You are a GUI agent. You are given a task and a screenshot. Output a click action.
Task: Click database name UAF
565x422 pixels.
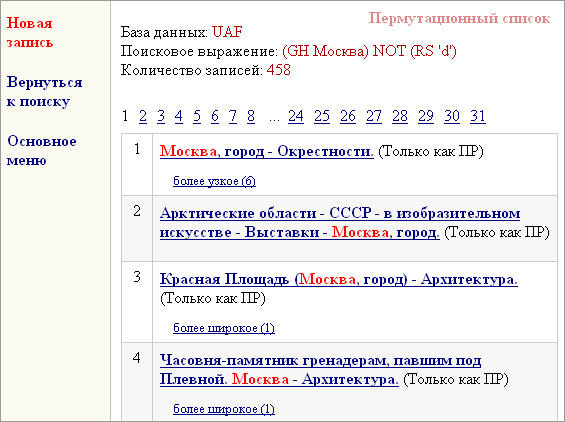(x=227, y=32)
